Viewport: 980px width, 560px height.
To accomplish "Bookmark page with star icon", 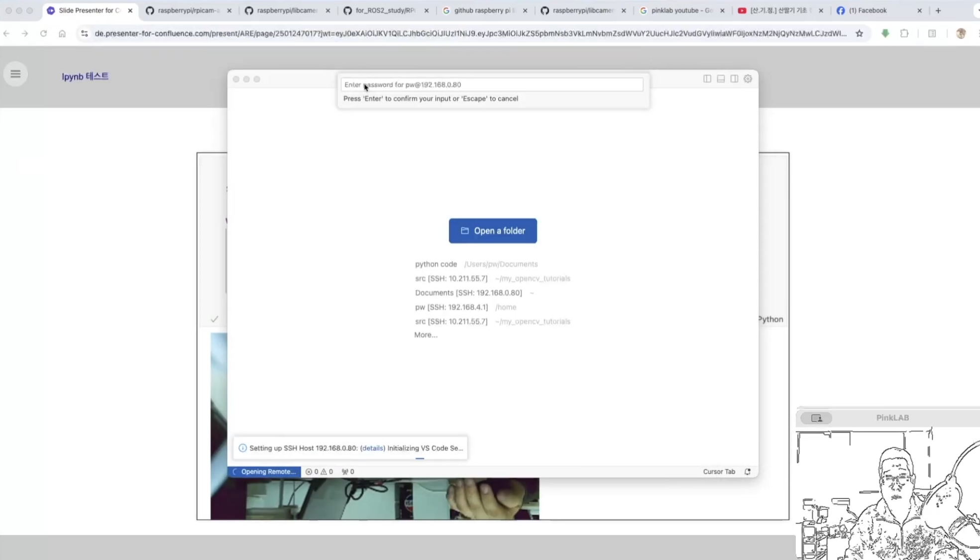I will click(x=859, y=33).
